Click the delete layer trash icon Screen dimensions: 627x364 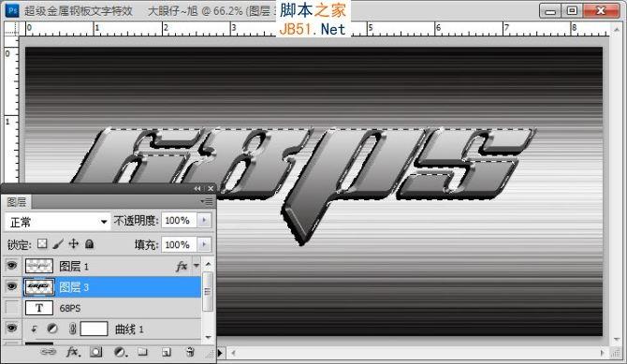pyautogui.click(x=190, y=352)
